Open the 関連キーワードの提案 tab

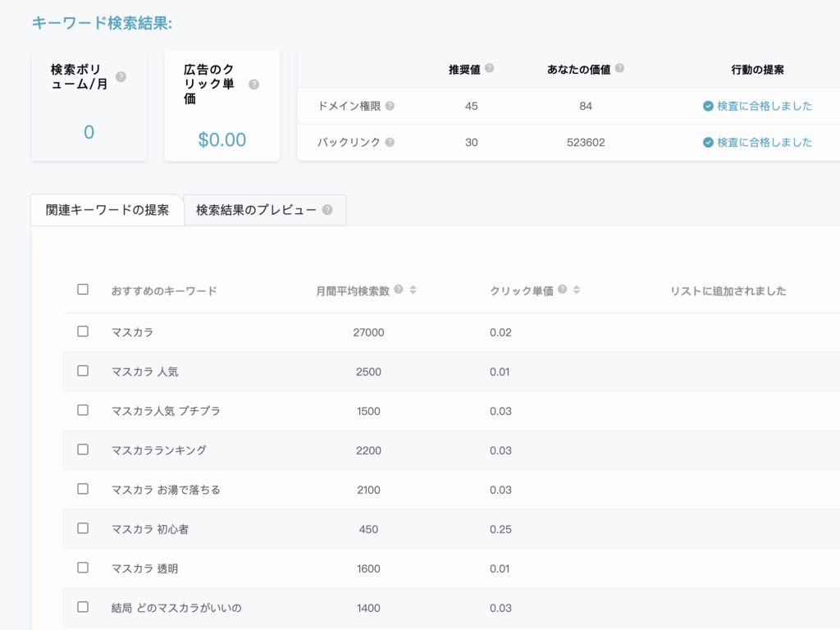107,210
